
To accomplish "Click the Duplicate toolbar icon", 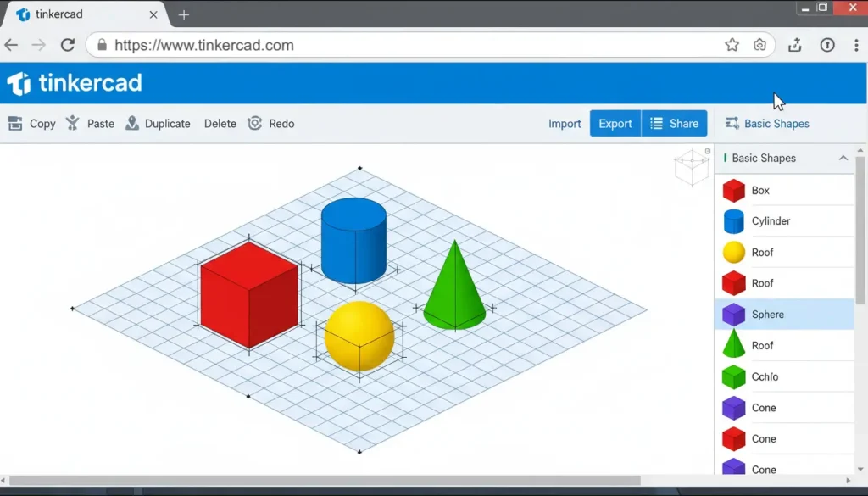I will click(132, 124).
